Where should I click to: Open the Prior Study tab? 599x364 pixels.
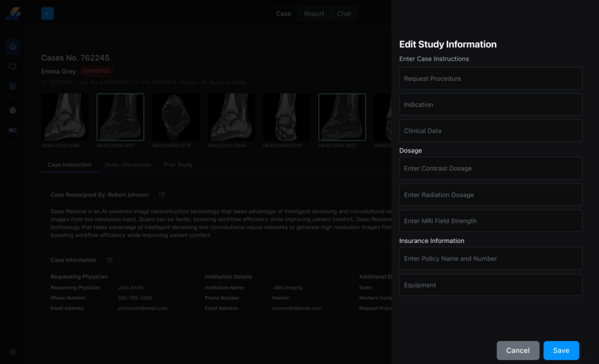178,165
